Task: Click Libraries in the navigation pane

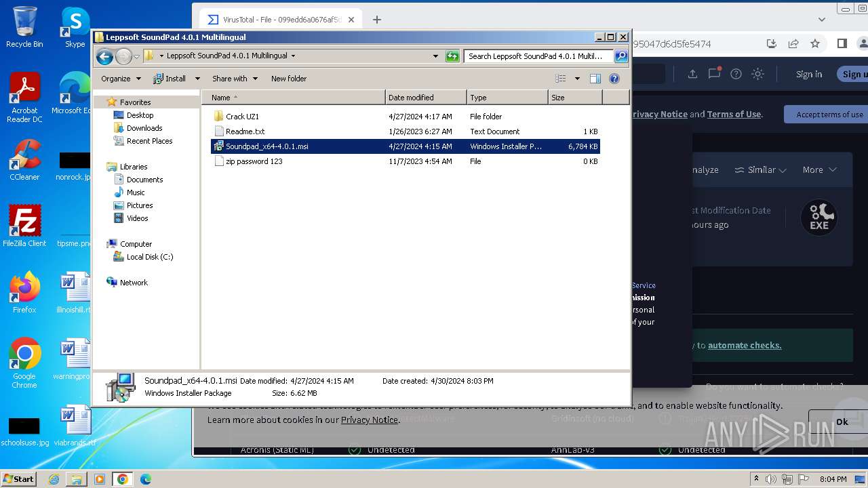Action: pos(134,167)
